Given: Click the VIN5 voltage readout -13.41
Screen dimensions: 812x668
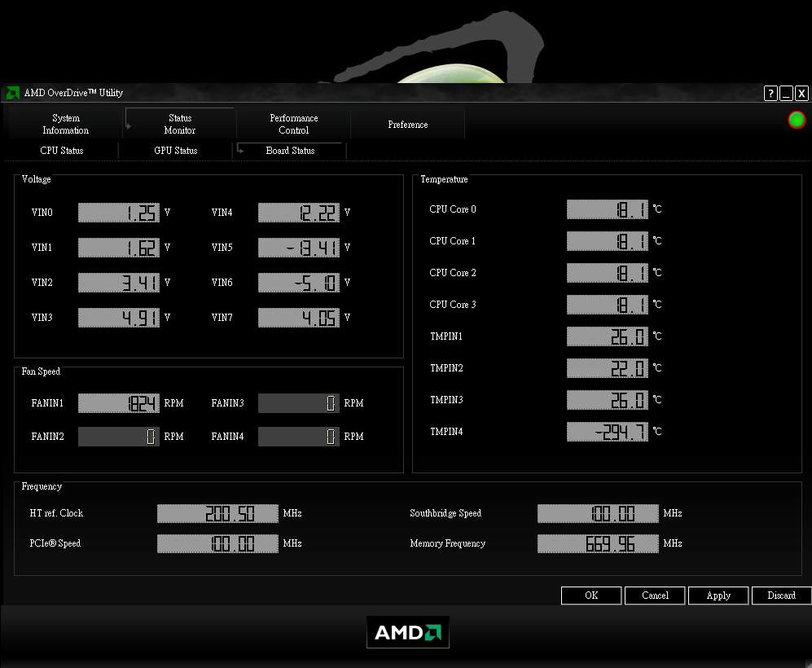Looking at the screenshot, I should tap(299, 248).
